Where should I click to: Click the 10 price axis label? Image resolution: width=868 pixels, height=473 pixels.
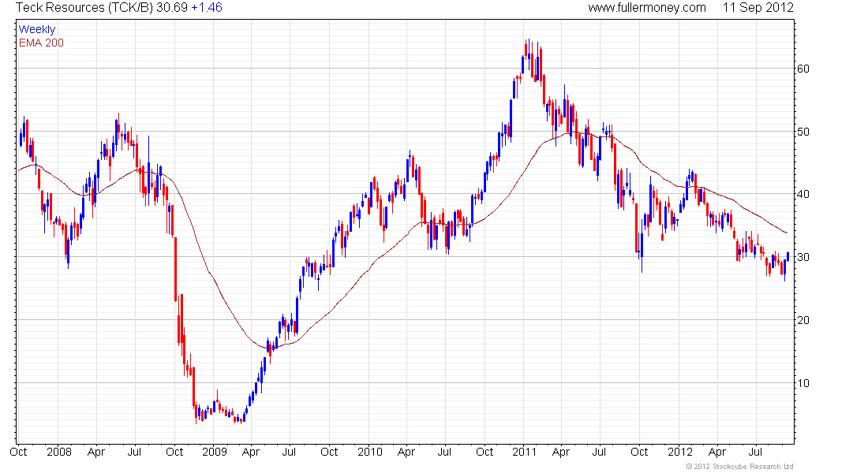point(803,383)
